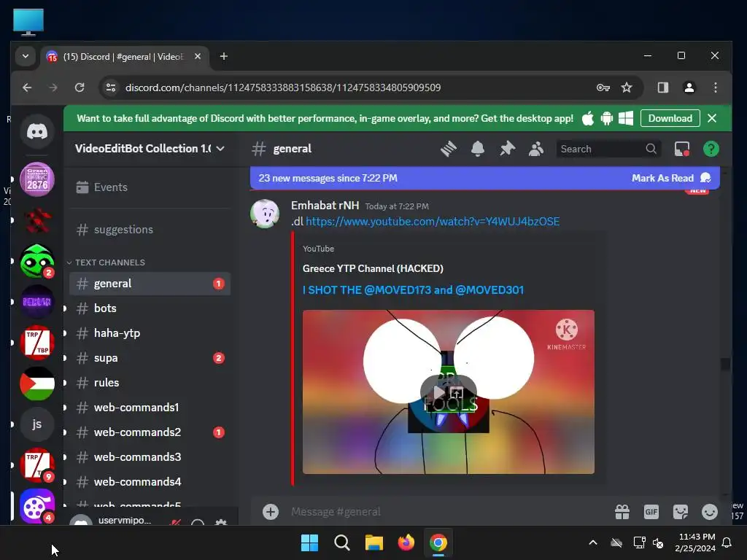
Task: Open the supa channel
Action: [x=150, y=358]
